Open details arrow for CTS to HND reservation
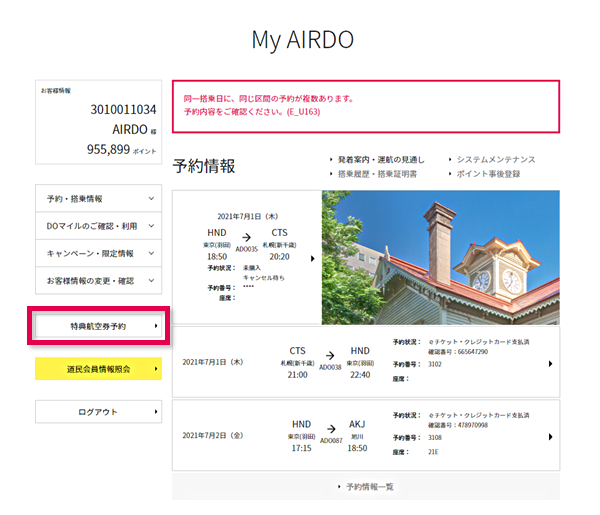This screenshot has height=515, width=600. pyautogui.click(x=550, y=363)
